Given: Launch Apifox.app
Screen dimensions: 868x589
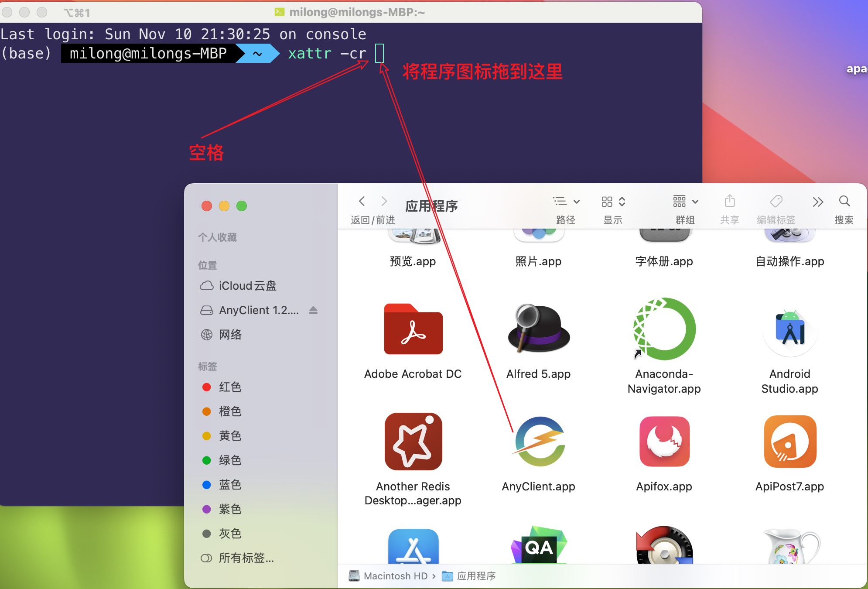Looking at the screenshot, I should click(x=664, y=442).
